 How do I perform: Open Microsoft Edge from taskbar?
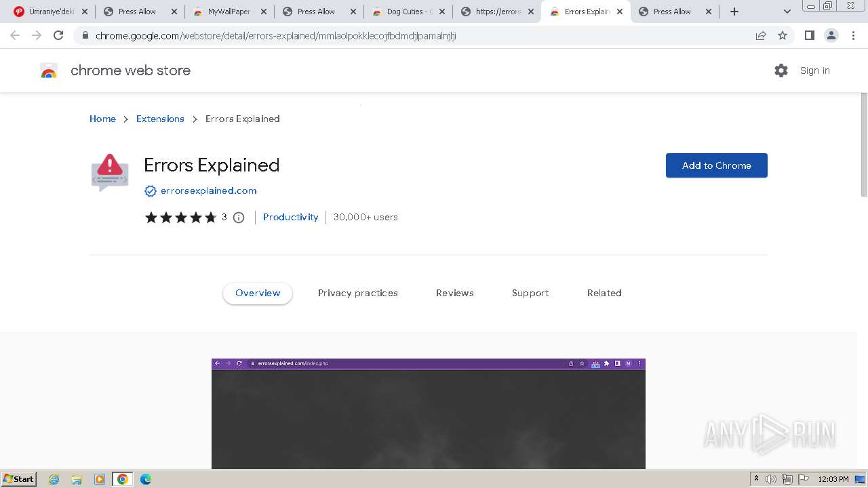click(x=146, y=479)
